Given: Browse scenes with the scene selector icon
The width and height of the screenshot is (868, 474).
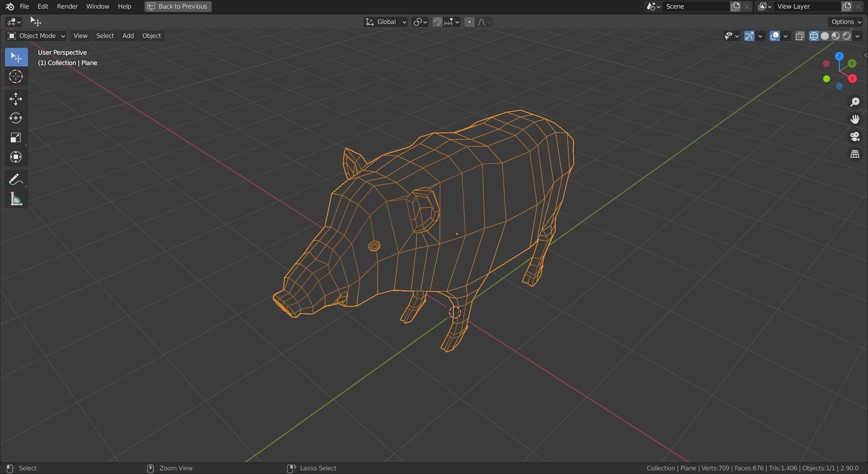Looking at the screenshot, I should click(653, 6).
